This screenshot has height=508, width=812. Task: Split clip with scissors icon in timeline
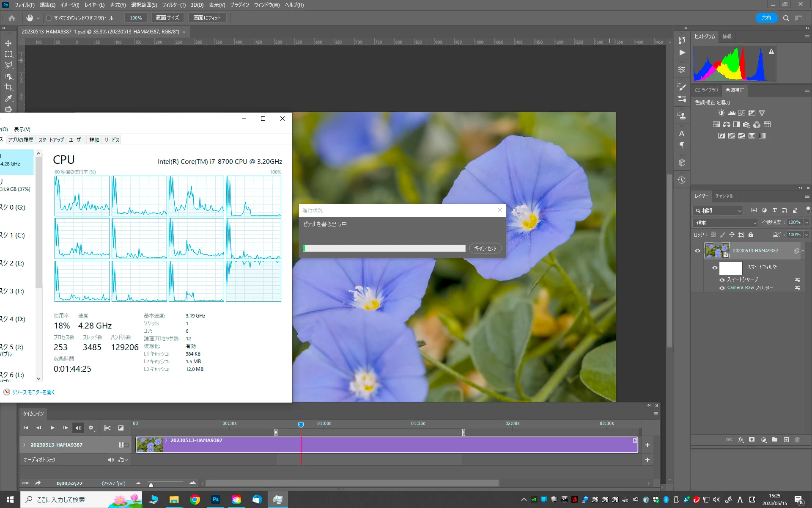(107, 428)
